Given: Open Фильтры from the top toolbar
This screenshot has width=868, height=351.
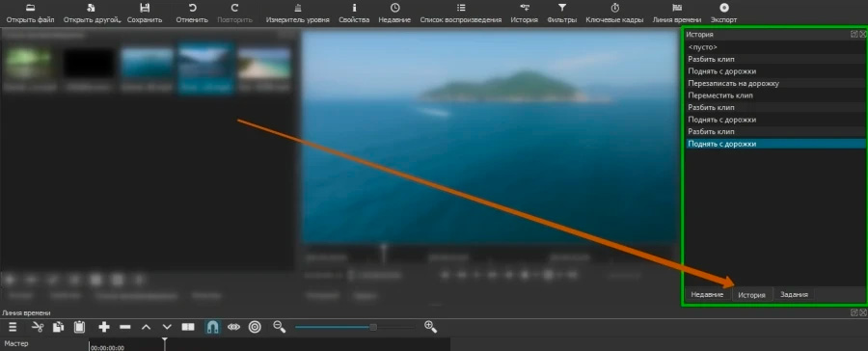Looking at the screenshot, I should (562, 13).
